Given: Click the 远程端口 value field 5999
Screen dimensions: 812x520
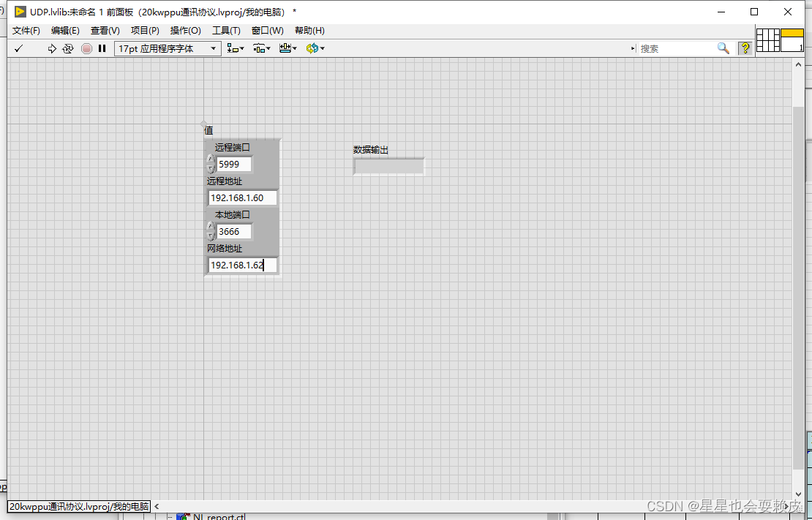Looking at the screenshot, I should click(x=234, y=164).
